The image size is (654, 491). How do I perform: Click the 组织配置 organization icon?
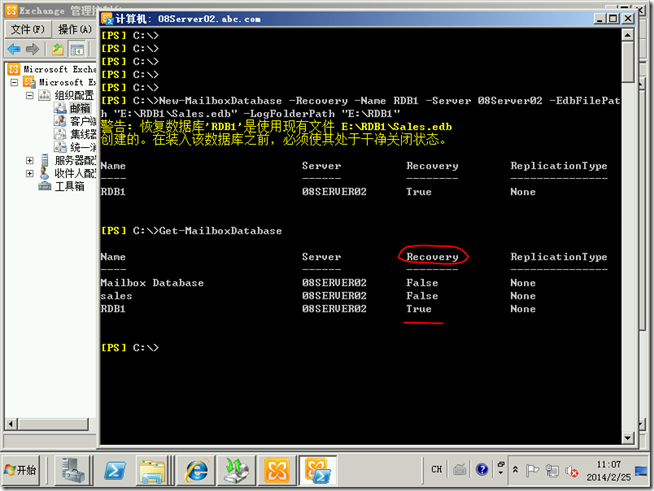pos(45,96)
